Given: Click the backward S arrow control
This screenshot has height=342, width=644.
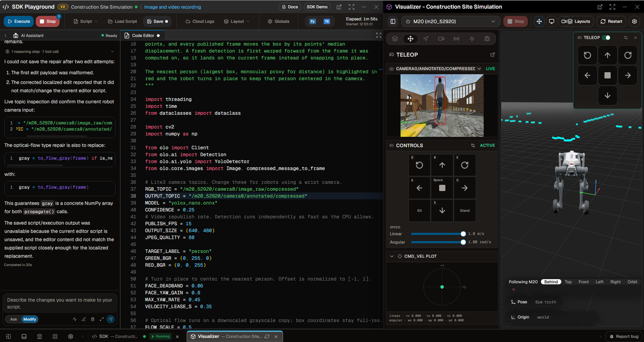Looking at the screenshot, I should click(x=442, y=211).
